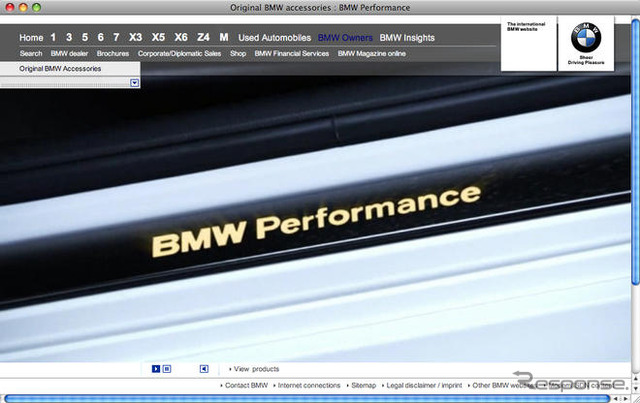Select the 6 Series menu item
Viewport: 640px width, 403px height.
point(100,38)
